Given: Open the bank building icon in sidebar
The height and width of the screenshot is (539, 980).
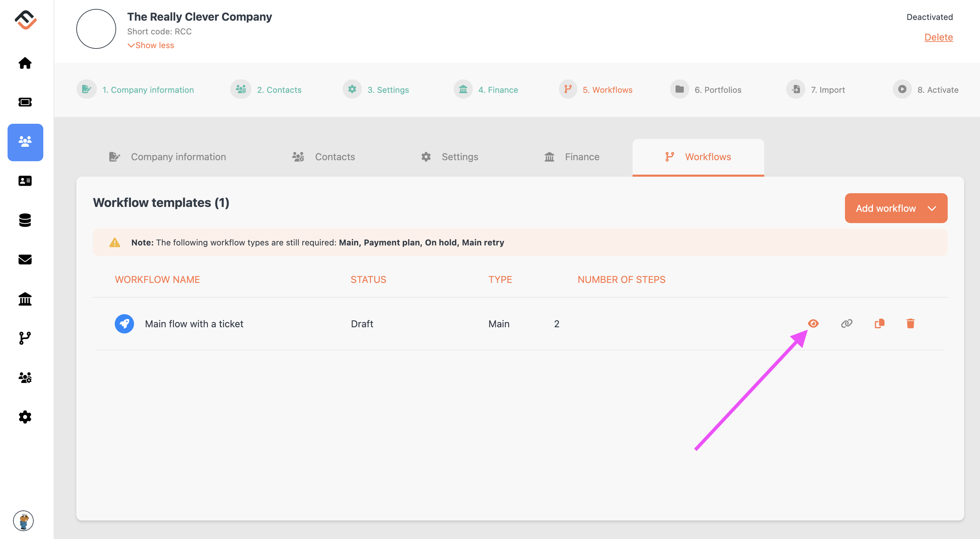Looking at the screenshot, I should (25, 299).
